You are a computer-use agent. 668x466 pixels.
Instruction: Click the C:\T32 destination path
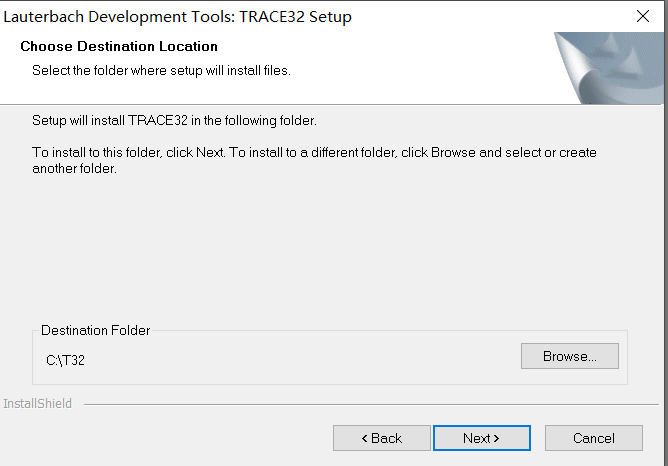click(x=66, y=360)
